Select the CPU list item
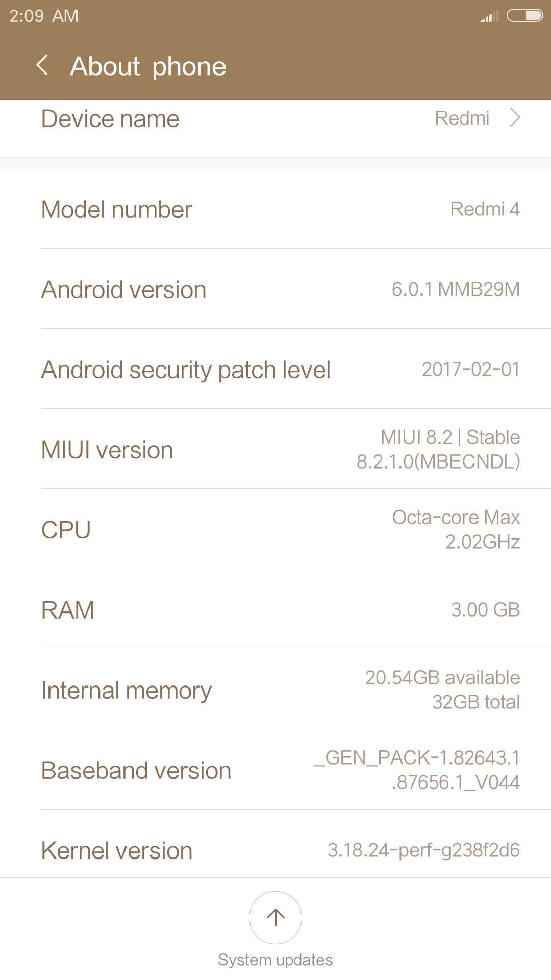Screen dimensions: 551x980 coord(275,530)
